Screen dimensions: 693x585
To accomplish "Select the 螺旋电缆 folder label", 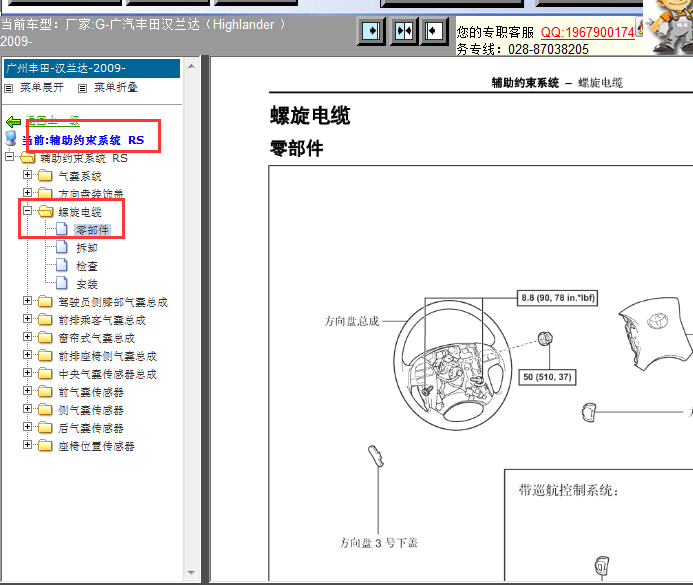I will click(x=80, y=212).
